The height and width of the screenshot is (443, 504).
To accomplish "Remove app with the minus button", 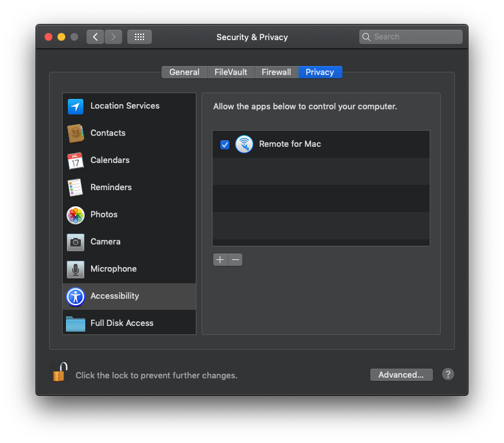I will pyautogui.click(x=235, y=260).
